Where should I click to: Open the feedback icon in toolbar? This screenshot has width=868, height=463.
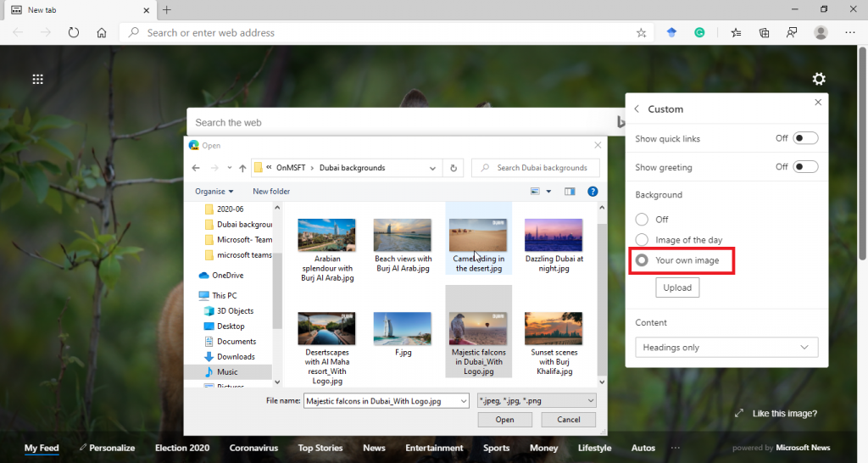tap(792, 33)
